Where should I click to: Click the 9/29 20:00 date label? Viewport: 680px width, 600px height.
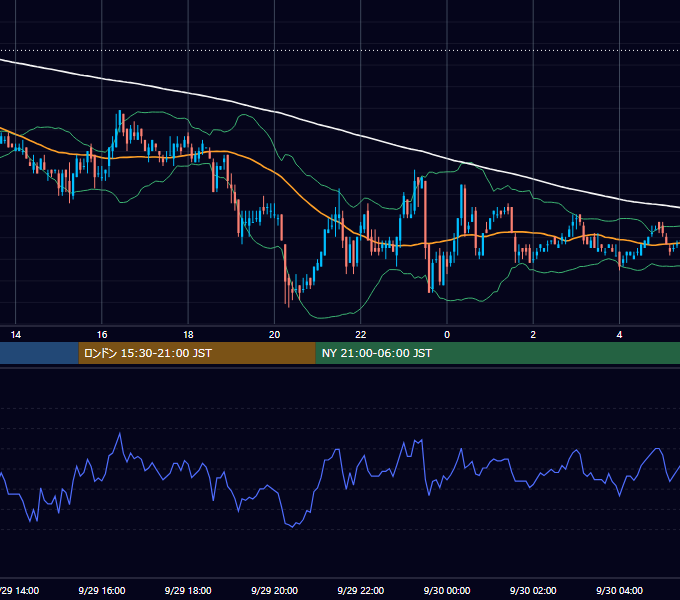(275, 590)
